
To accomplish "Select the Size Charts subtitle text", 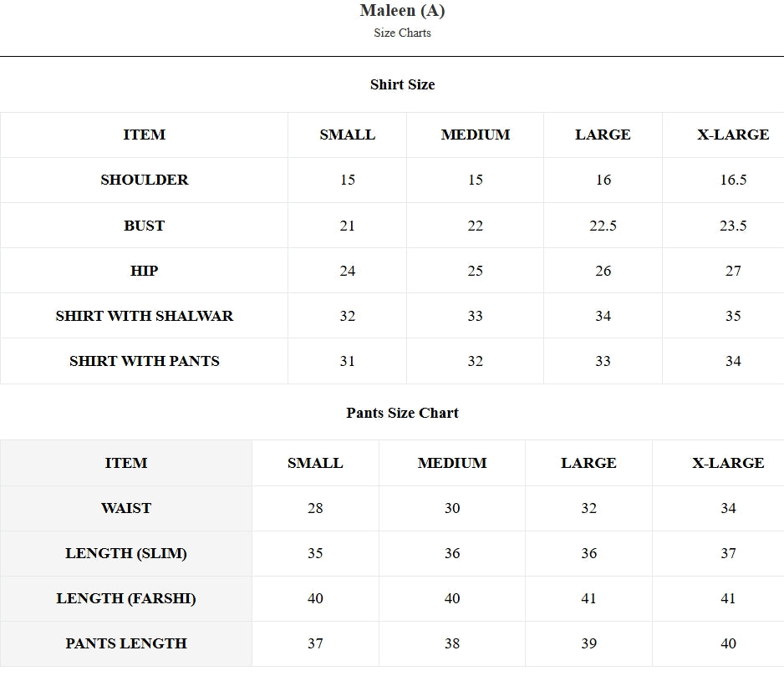I will coord(402,33).
